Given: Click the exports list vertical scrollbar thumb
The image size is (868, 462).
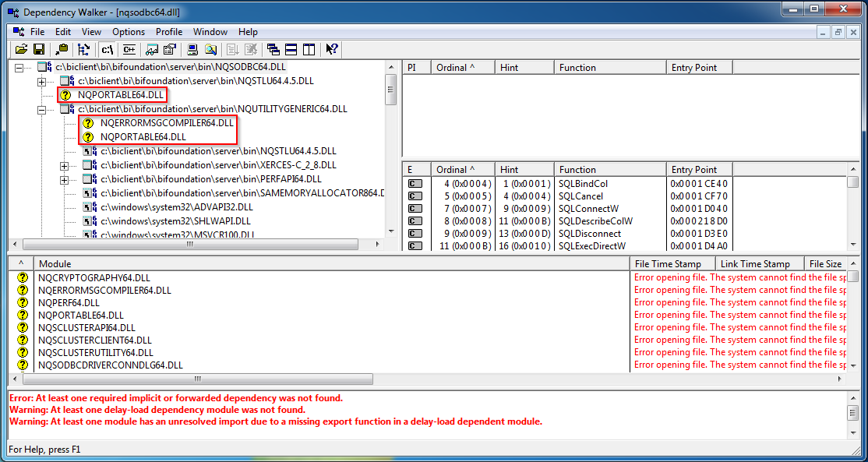Looking at the screenshot, I should [x=853, y=182].
